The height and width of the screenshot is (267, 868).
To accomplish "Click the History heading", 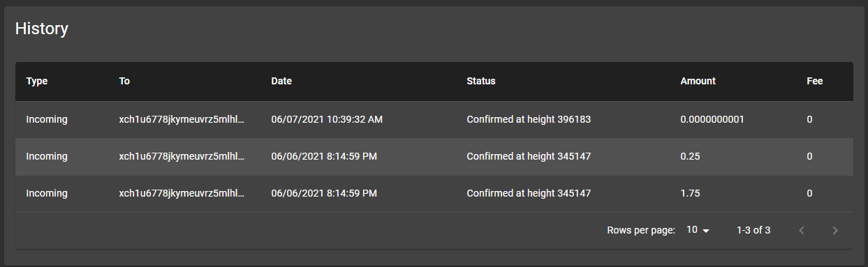I will (42, 29).
